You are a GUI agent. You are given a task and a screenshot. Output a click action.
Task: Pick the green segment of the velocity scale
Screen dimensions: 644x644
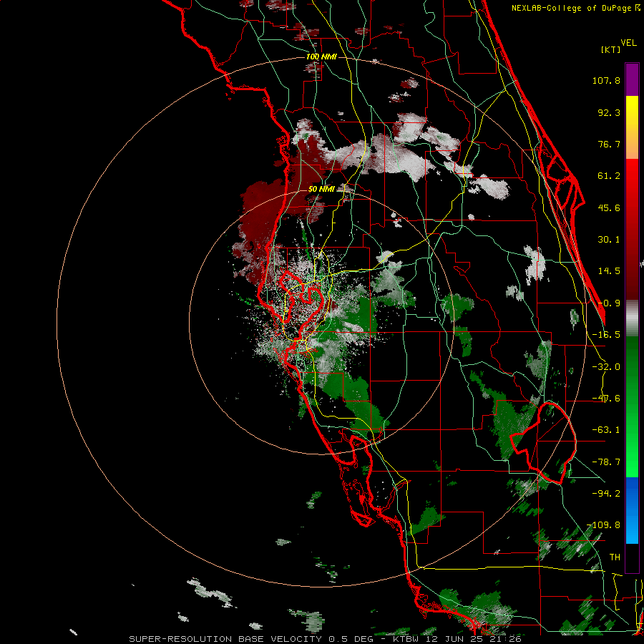point(632,406)
